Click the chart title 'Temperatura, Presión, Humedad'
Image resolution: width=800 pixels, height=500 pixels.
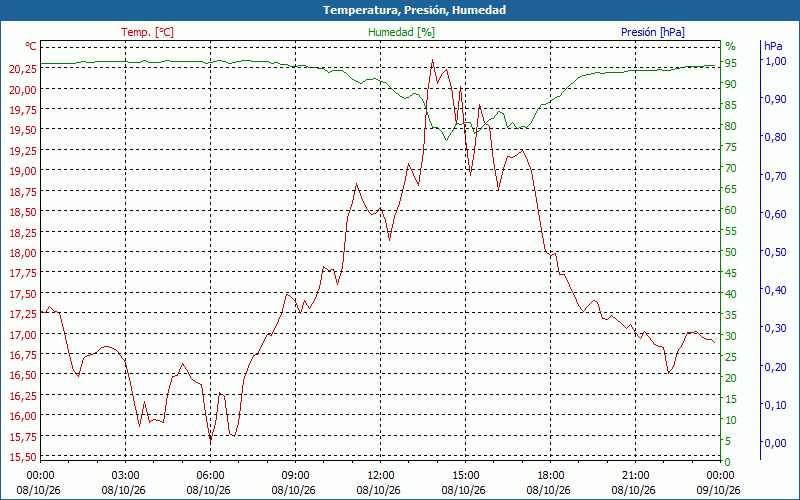click(x=414, y=10)
